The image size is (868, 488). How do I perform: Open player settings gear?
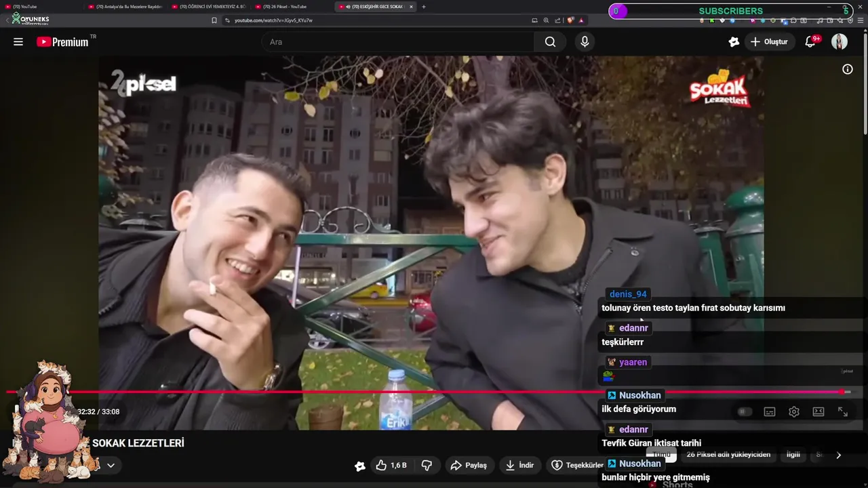pos(794,411)
